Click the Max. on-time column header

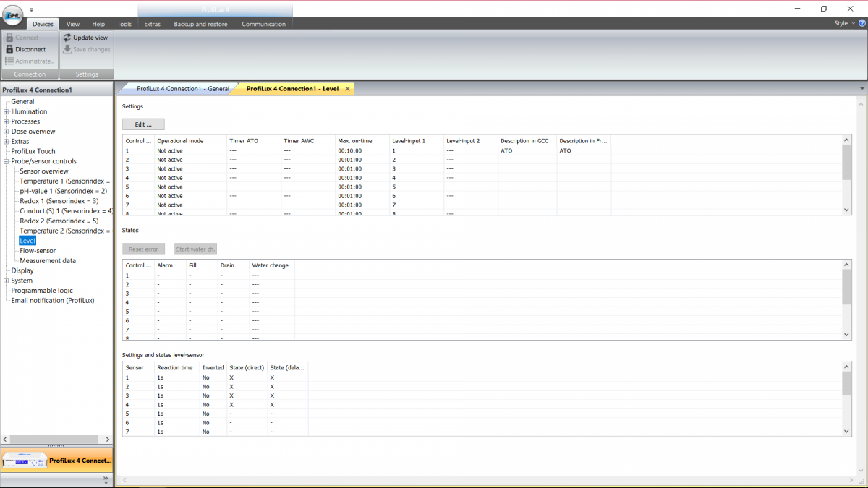pos(362,141)
